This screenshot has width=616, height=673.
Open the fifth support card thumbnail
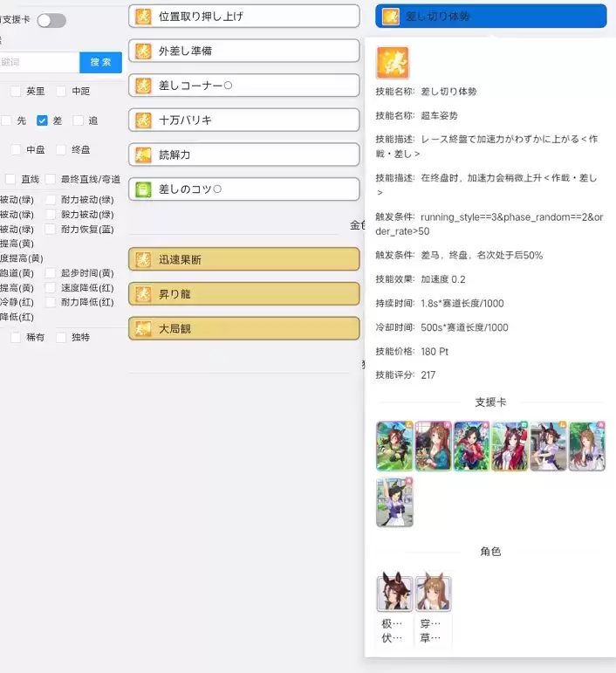(548, 446)
